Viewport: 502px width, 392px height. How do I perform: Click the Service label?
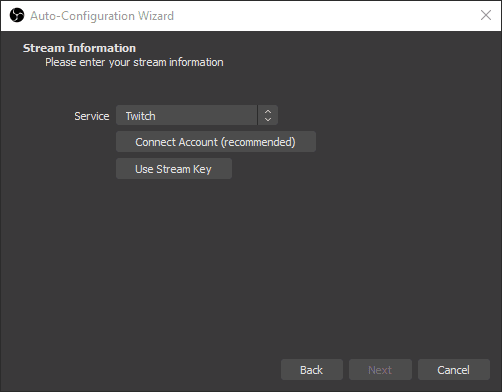92,116
